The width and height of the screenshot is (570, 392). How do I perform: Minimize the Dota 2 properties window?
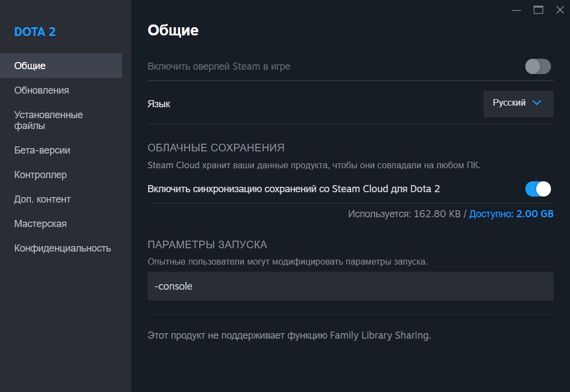point(517,10)
